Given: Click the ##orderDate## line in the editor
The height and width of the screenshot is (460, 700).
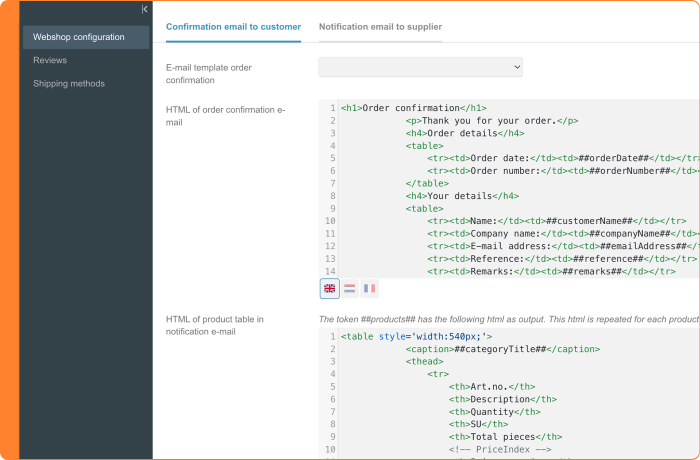Looking at the screenshot, I should coord(562,158).
